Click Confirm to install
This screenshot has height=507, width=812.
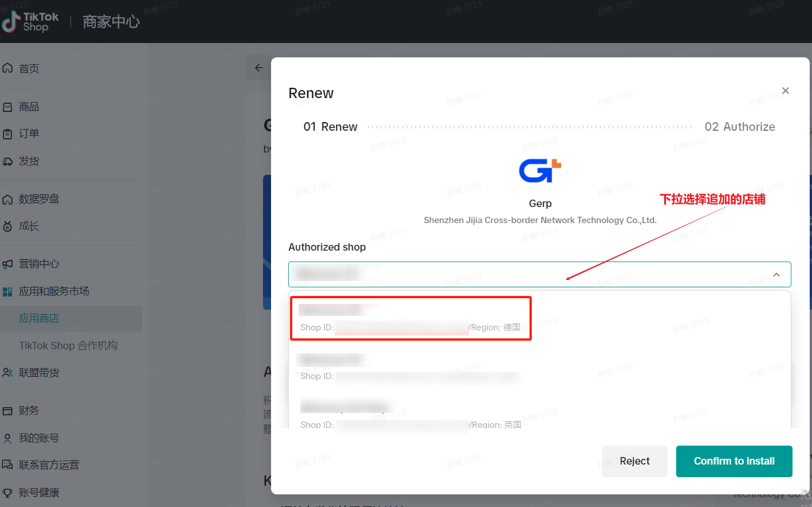[x=734, y=461]
